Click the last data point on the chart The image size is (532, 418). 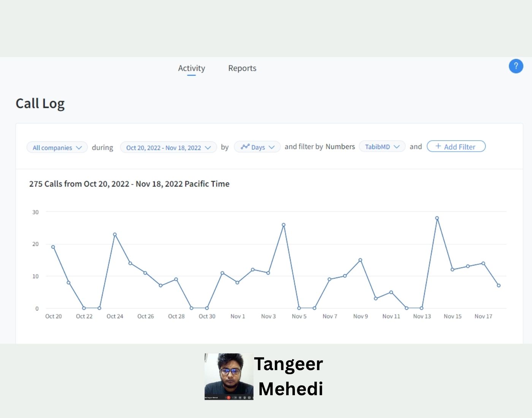click(x=499, y=285)
